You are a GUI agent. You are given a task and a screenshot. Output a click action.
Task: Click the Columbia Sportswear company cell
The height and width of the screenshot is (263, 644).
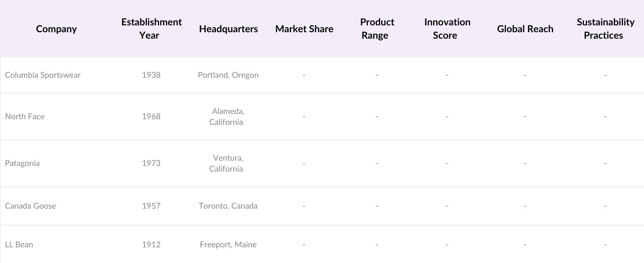[x=43, y=75]
